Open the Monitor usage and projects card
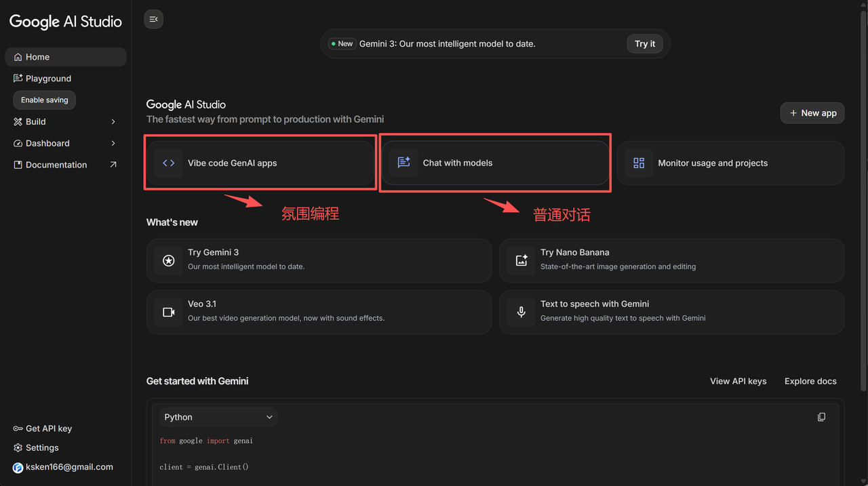The height and width of the screenshot is (486, 868). point(730,163)
